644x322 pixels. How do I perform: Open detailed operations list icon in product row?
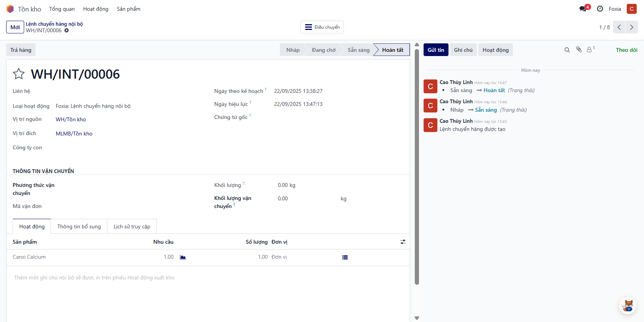pyautogui.click(x=345, y=257)
